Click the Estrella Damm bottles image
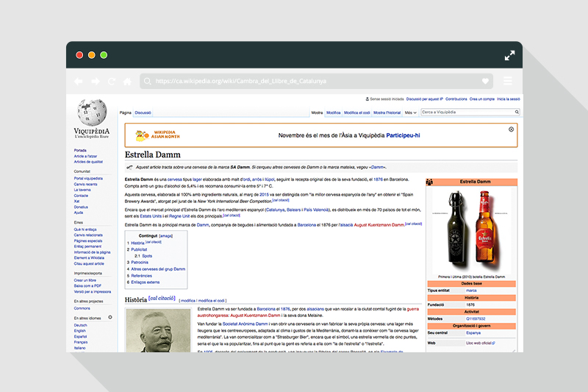This screenshot has width=588, height=392. (471, 230)
